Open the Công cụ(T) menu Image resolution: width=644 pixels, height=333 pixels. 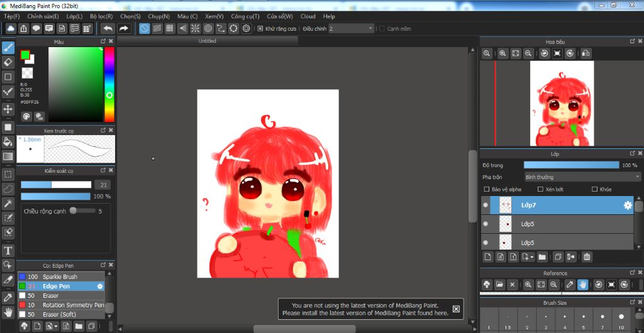point(245,16)
